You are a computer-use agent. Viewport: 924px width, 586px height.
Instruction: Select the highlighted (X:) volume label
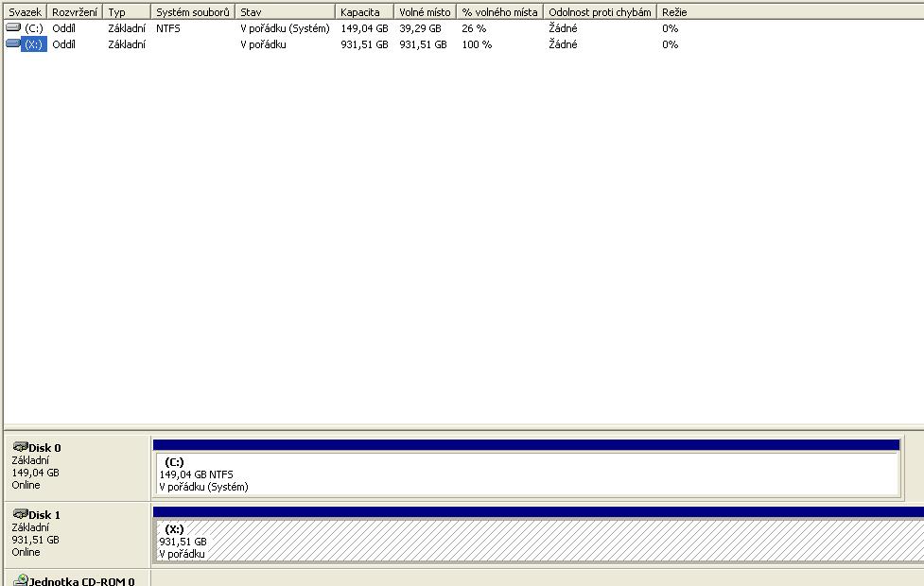tap(34, 44)
